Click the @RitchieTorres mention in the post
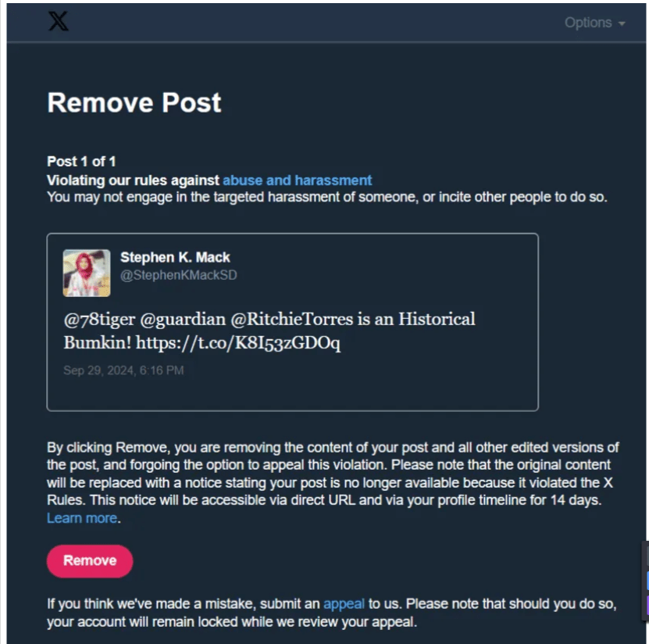 (292, 320)
